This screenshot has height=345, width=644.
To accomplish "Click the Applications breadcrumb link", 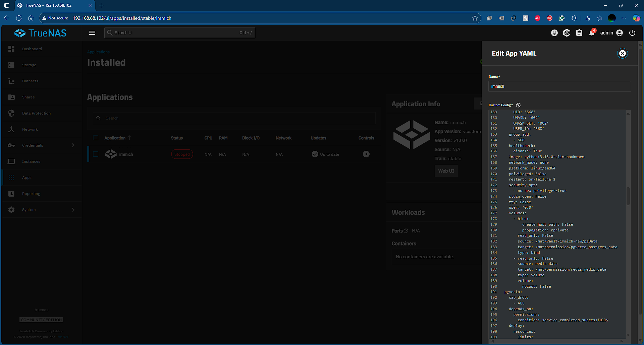I will (x=98, y=52).
